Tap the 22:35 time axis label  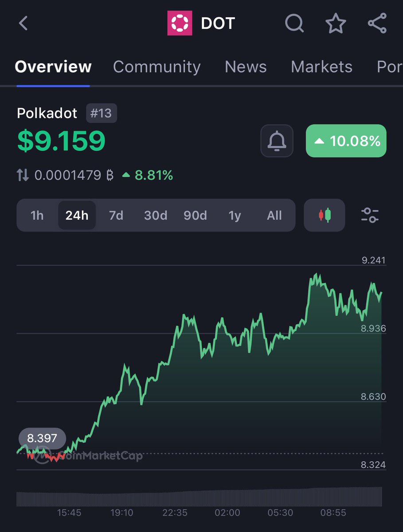175,513
